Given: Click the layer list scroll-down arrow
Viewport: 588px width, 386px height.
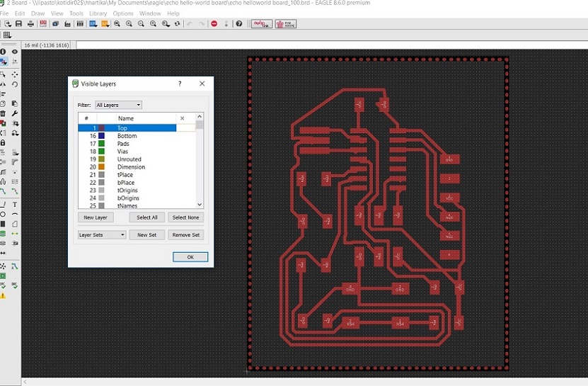Looking at the screenshot, I should 200,205.
